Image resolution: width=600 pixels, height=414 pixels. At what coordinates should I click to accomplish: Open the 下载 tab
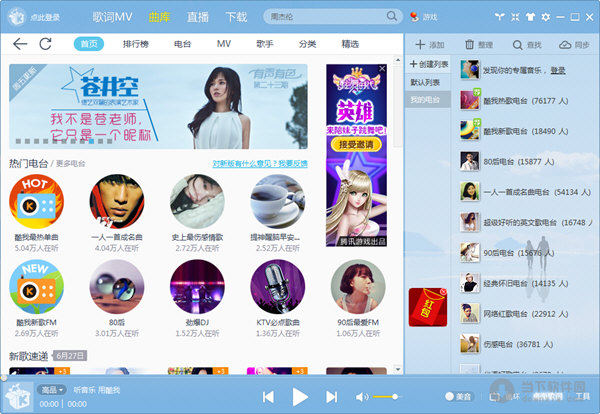[236, 17]
